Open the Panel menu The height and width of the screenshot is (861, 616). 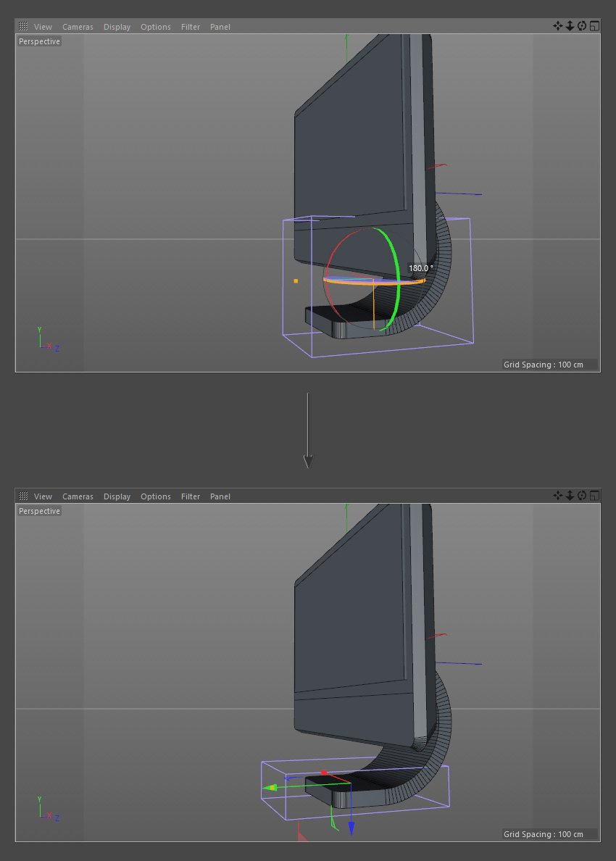click(220, 27)
